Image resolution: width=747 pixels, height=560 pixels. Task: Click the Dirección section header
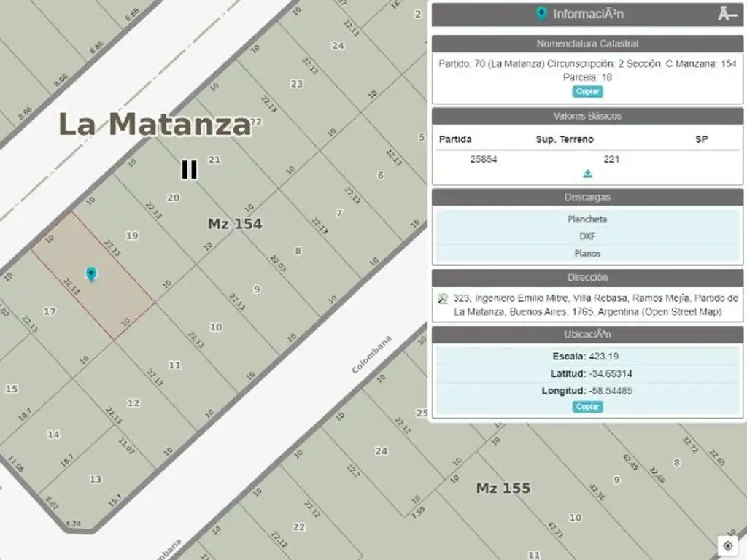pyautogui.click(x=587, y=278)
